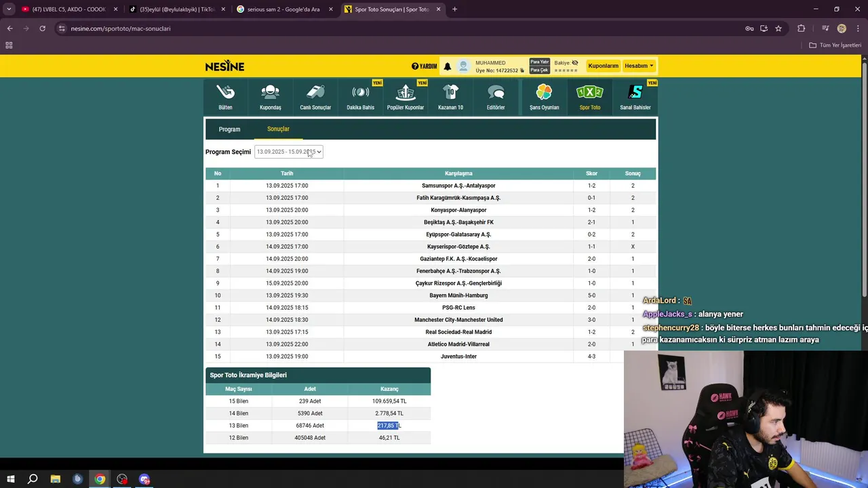Viewport: 868px width, 488px height.
Task: Install app icon in address bar
Action: (x=764, y=28)
